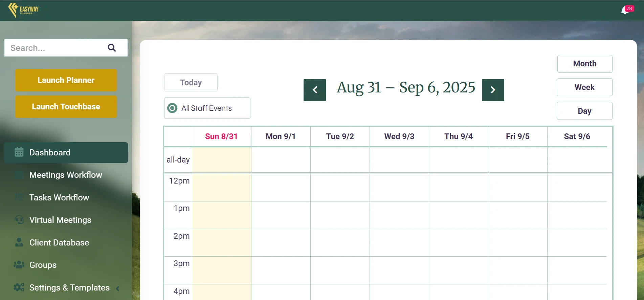
Task: Go to the previous week with left arrow
Action: (x=314, y=90)
